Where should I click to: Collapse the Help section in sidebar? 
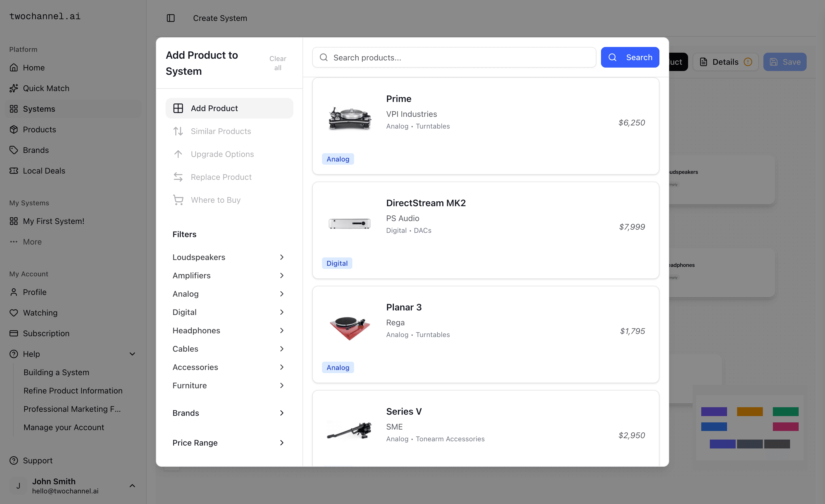pos(133,354)
